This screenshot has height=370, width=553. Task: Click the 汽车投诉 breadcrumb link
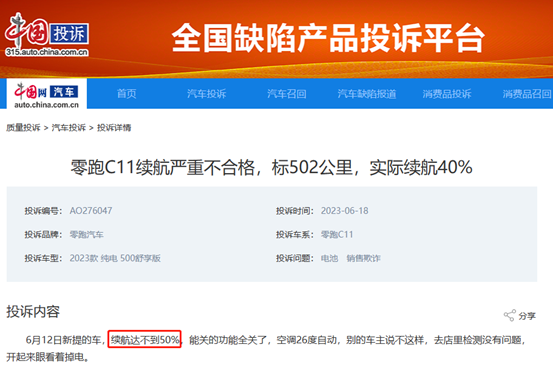69,128
